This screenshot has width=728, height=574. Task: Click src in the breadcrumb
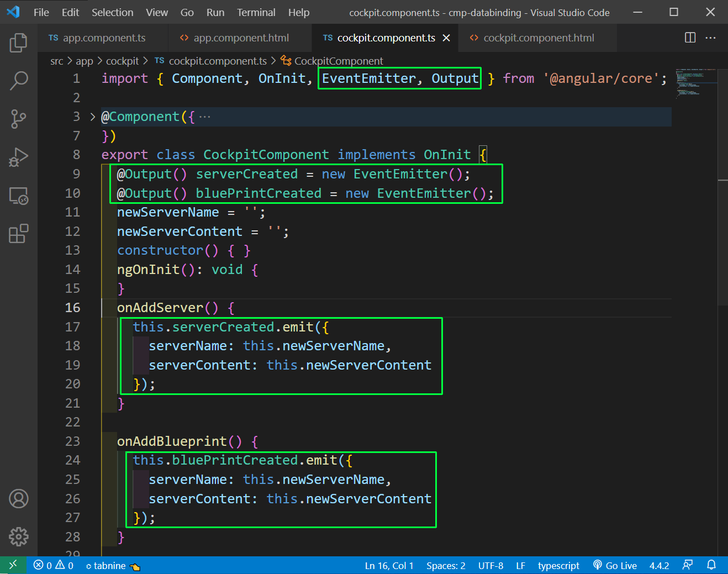[57, 61]
